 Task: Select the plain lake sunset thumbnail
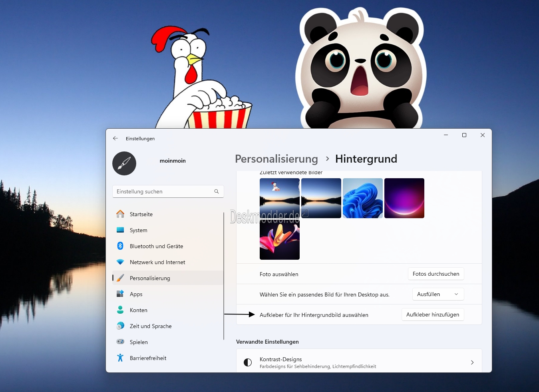321,198
